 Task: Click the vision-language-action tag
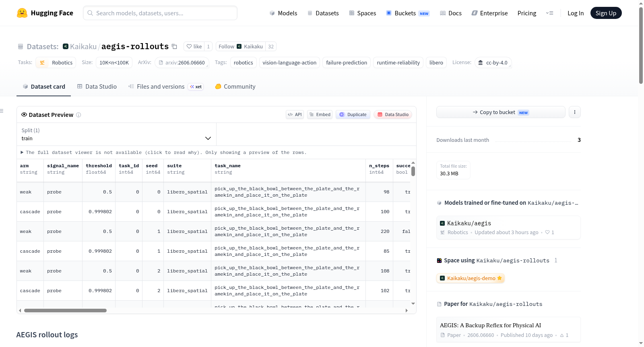tap(289, 62)
